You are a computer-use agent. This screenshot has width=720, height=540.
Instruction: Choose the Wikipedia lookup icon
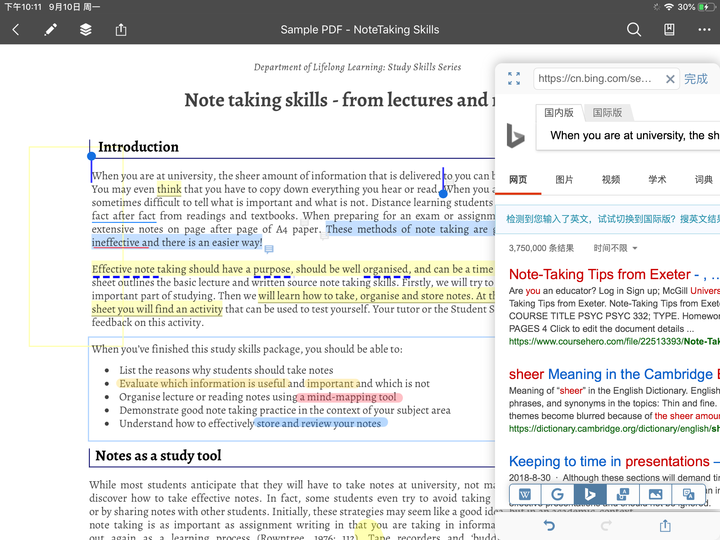click(x=525, y=495)
